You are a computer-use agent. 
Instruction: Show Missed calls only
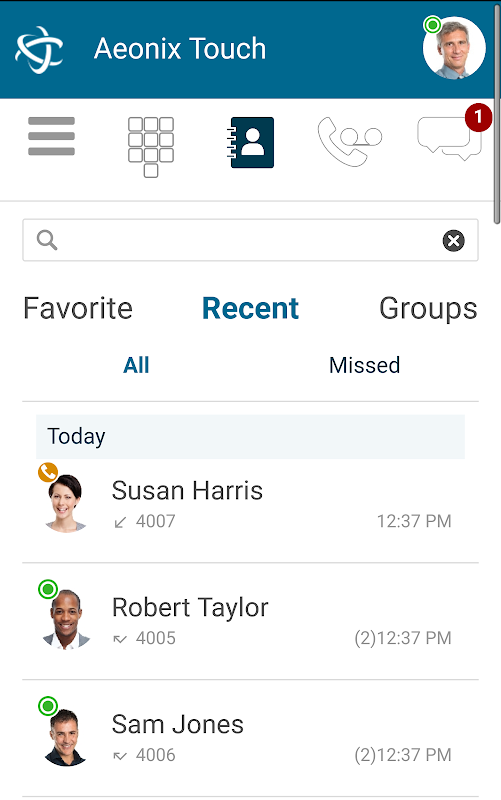tap(364, 365)
